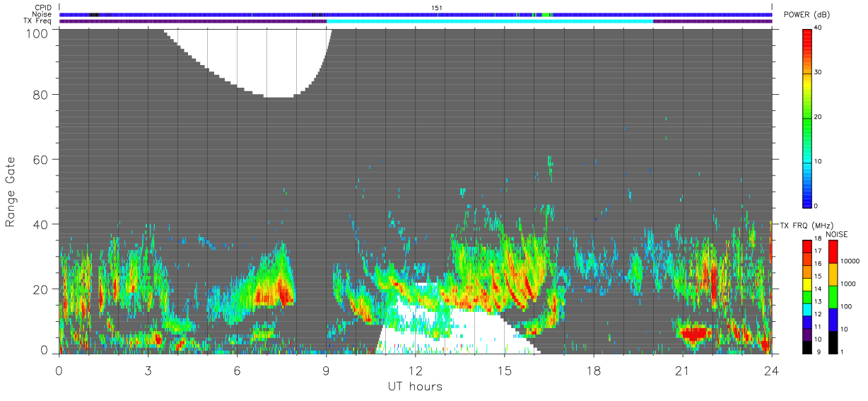Click the blue 10-100 swatch in the NOISE legend
Screen dimensions: 868x401
tap(832, 319)
